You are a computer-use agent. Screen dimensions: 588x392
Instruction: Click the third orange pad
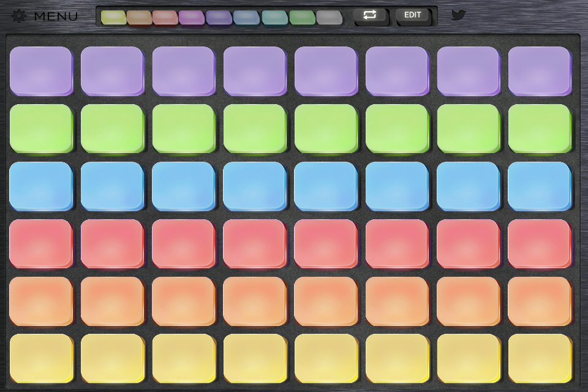coord(184,301)
